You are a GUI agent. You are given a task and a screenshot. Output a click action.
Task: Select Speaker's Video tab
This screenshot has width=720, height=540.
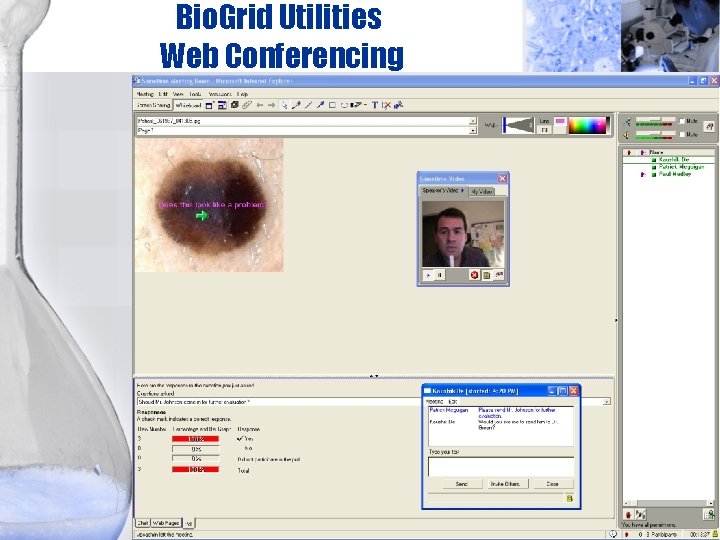point(443,191)
